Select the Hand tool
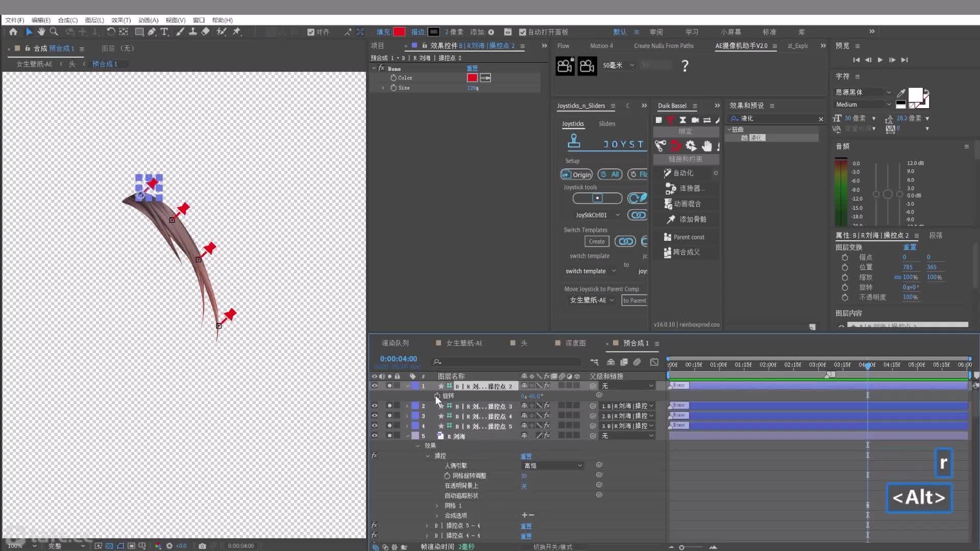The height and width of the screenshot is (551, 980). click(41, 32)
